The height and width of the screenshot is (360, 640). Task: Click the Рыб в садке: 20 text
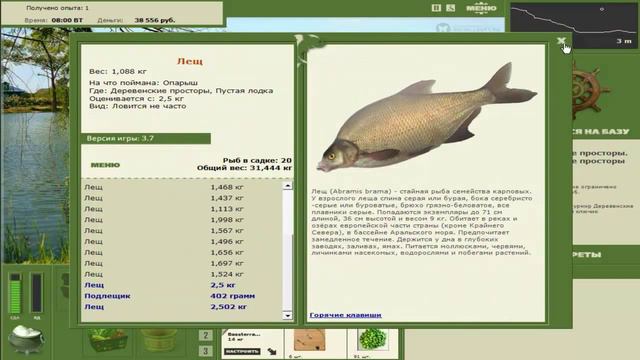(x=257, y=160)
